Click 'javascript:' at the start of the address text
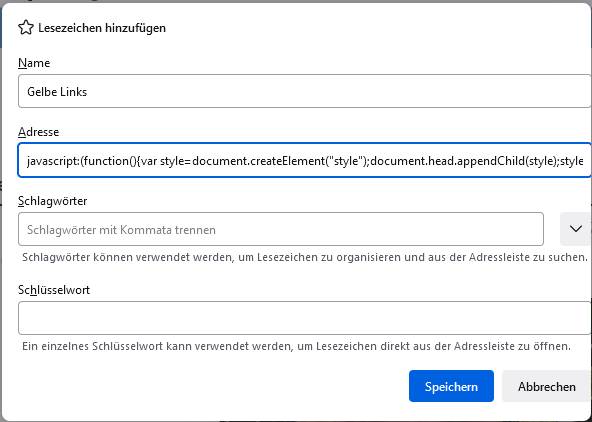Viewport: 592px width, 422px height. coord(53,161)
